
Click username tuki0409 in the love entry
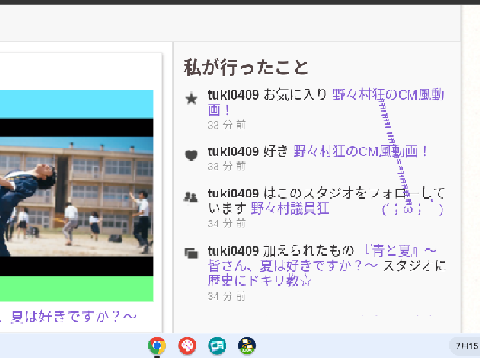click(x=233, y=152)
